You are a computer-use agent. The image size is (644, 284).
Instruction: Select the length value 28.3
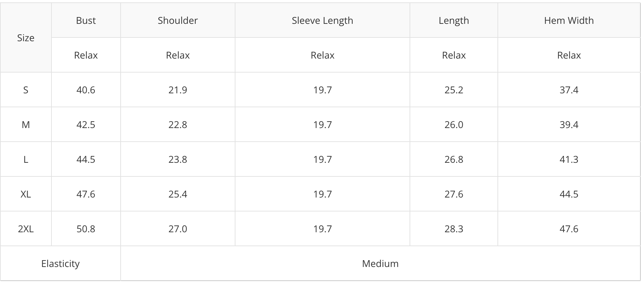(454, 229)
